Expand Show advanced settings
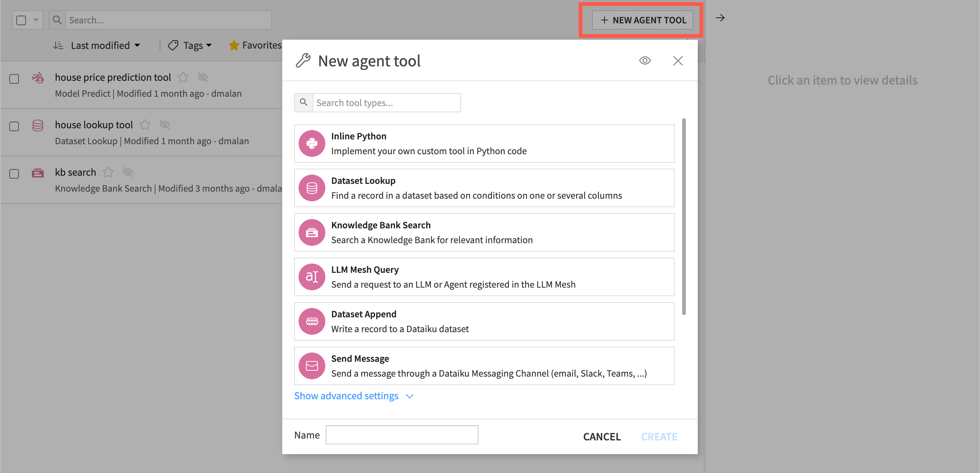980x473 pixels. click(354, 396)
